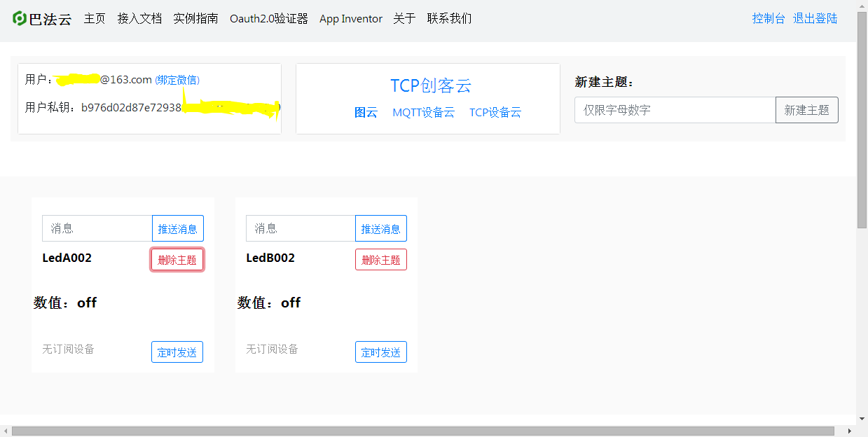This screenshot has width=868, height=437.
Task: Switch to the TCP设备云 tab
Action: tap(495, 112)
